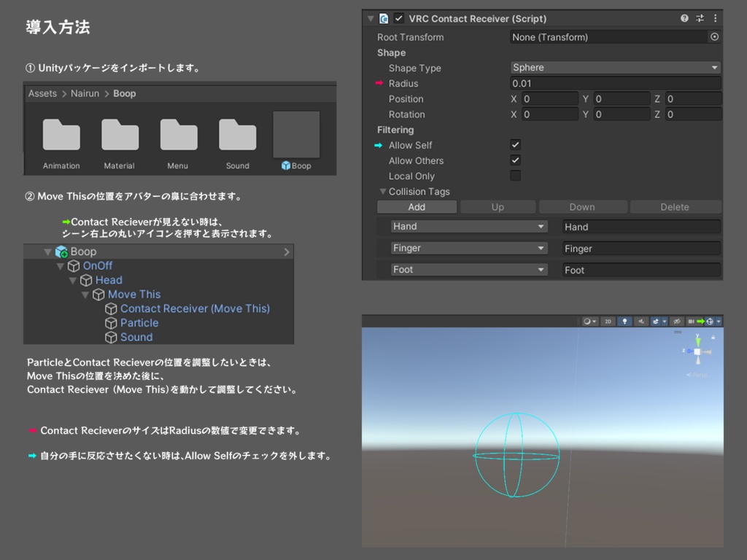747x560 pixels.
Task: Click the Rotation Z field
Action: click(x=693, y=114)
